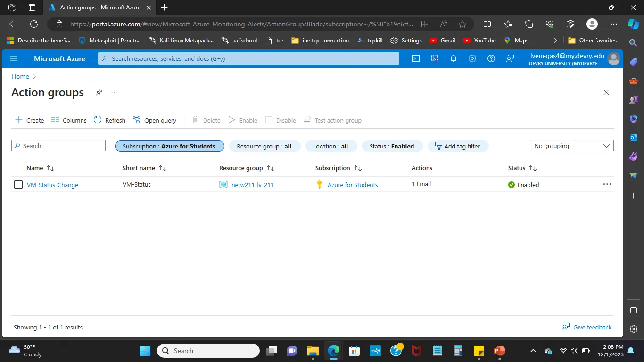Click the Enable toolbar button
Image resolution: width=644 pixels, height=362 pixels.
[243, 120]
